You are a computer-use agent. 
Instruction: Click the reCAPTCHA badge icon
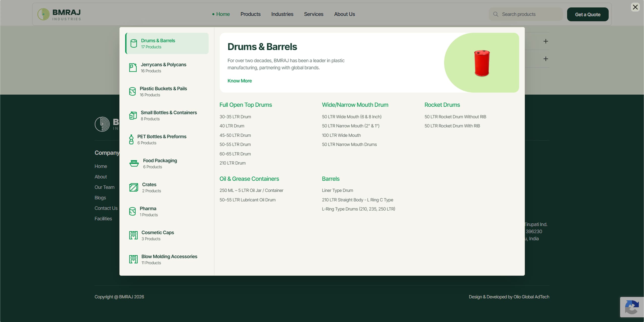(x=632, y=307)
